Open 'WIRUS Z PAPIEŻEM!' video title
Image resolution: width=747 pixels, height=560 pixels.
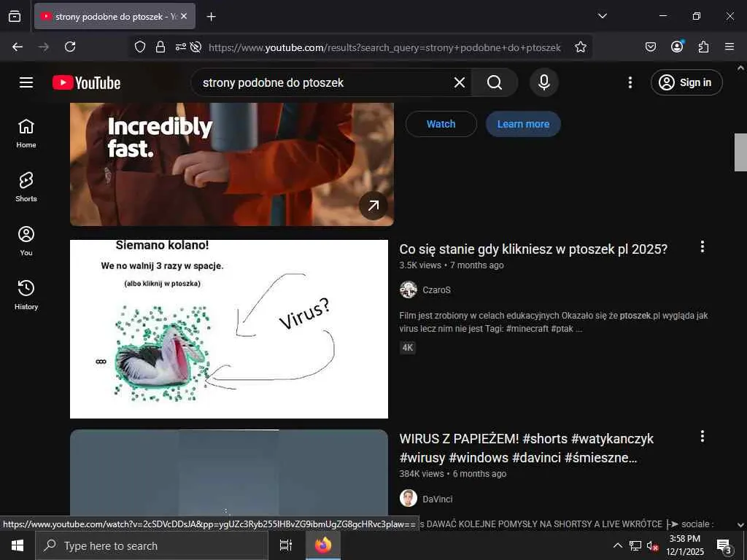tap(527, 448)
